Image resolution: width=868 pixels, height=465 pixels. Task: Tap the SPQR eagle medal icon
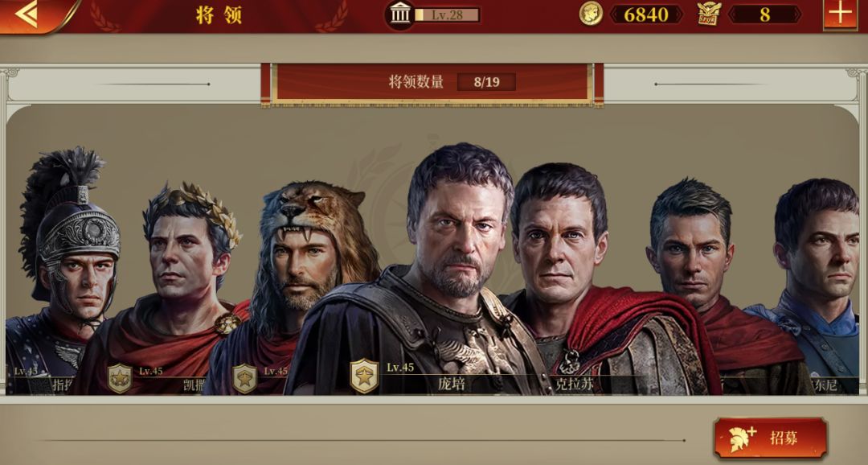[x=709, y=14]
